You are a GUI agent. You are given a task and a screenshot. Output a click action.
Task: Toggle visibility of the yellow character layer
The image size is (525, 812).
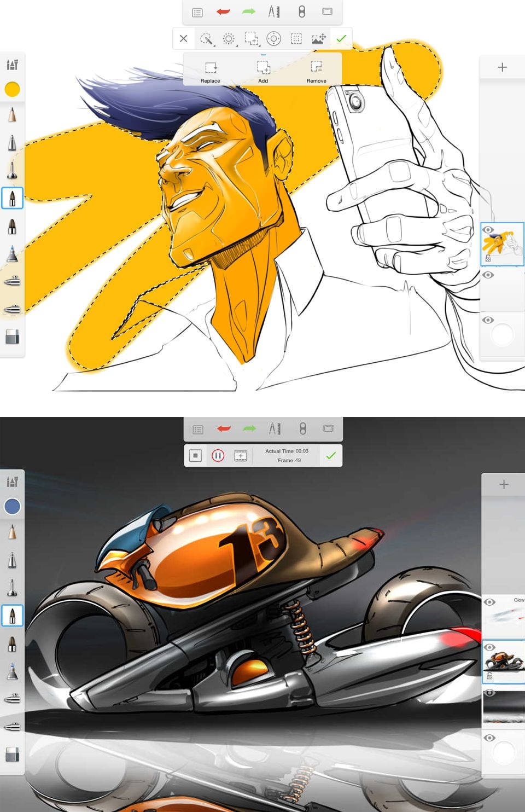tap(488, 230)
